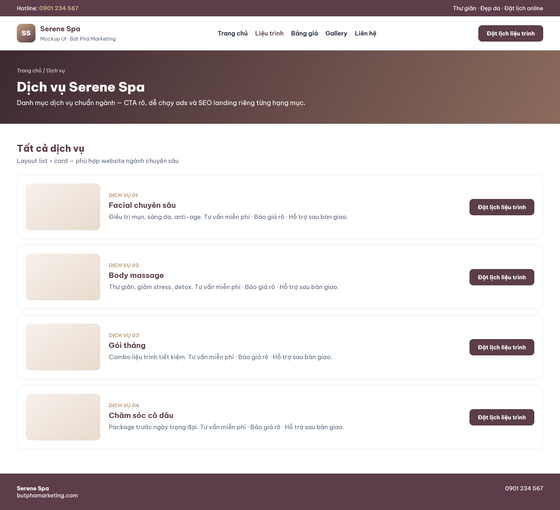
Task: Click the DỊCH VỤ 04 label
Action: coord(124,405)
